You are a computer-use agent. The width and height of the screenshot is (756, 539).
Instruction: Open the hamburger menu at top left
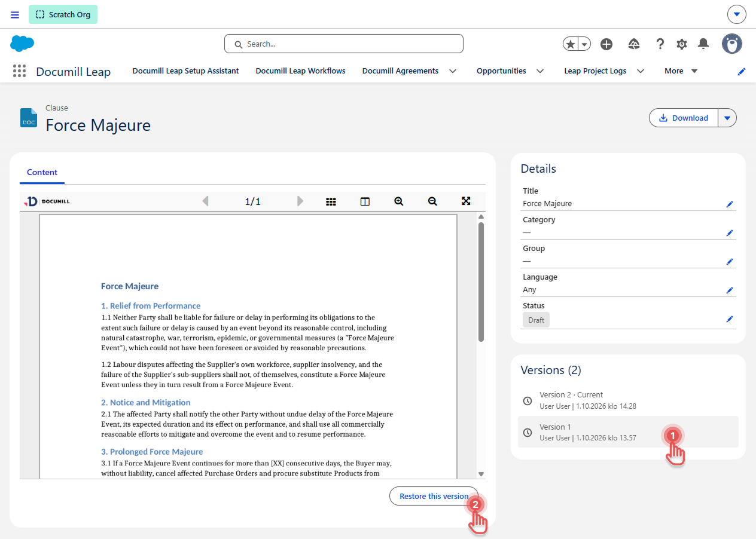(15, 14)
